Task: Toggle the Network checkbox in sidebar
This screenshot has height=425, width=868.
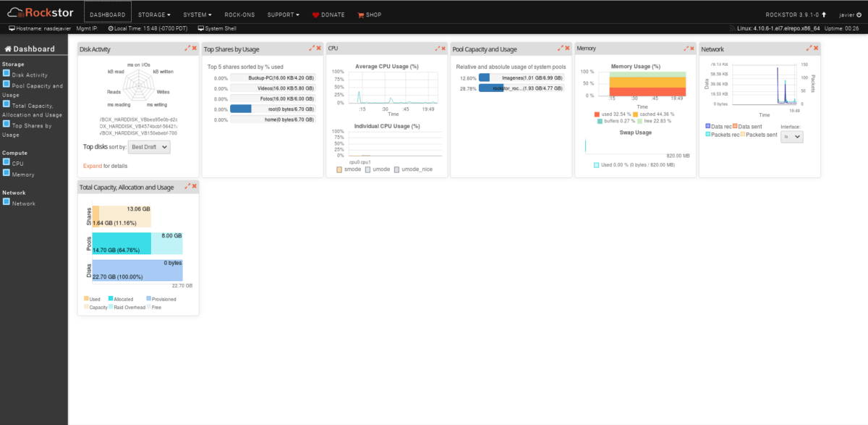Action: point(7,203)
